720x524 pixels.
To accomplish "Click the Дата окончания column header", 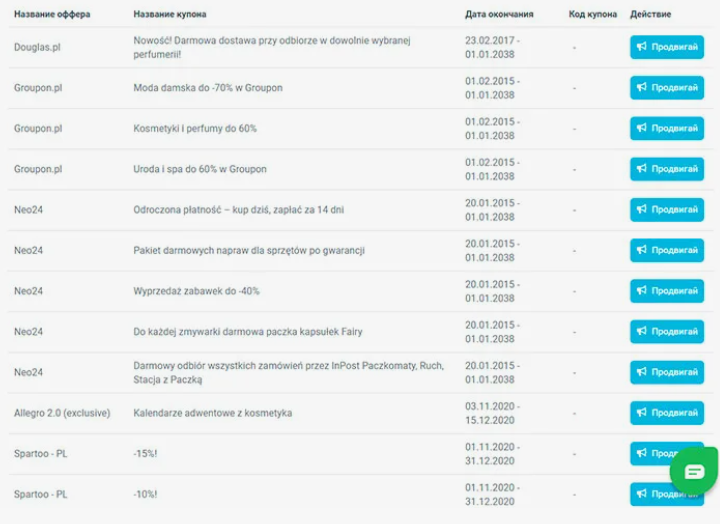I will tap(499, 14).
